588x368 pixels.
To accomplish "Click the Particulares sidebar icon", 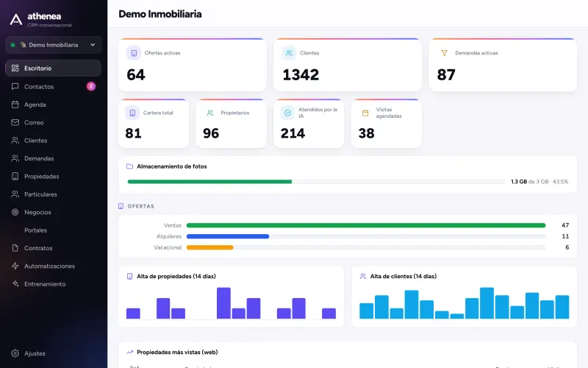I will (15, 194).
